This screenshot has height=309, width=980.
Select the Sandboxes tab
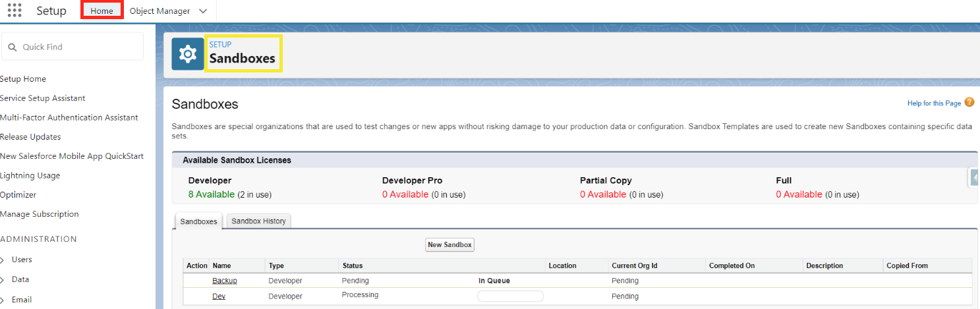coord(198,221)
